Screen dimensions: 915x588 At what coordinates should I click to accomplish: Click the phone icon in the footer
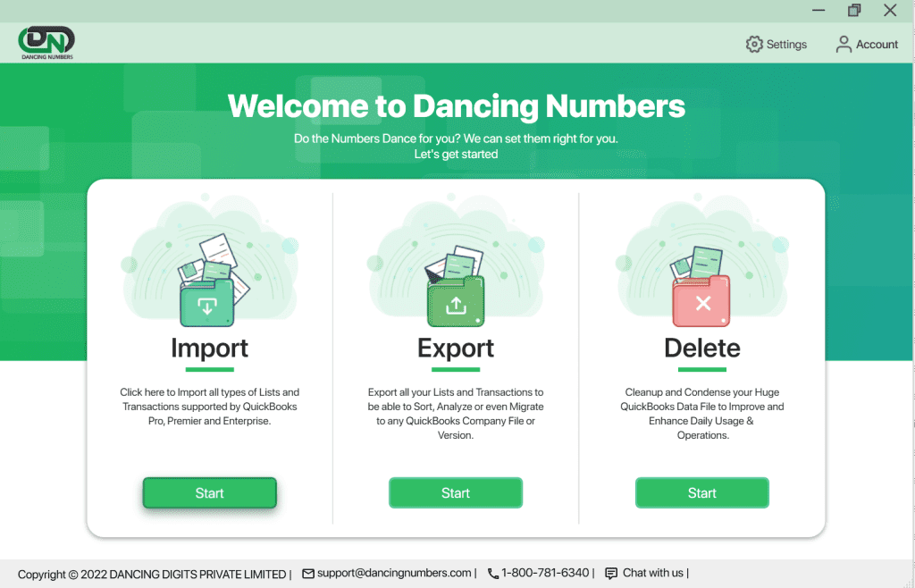[494, 573]
